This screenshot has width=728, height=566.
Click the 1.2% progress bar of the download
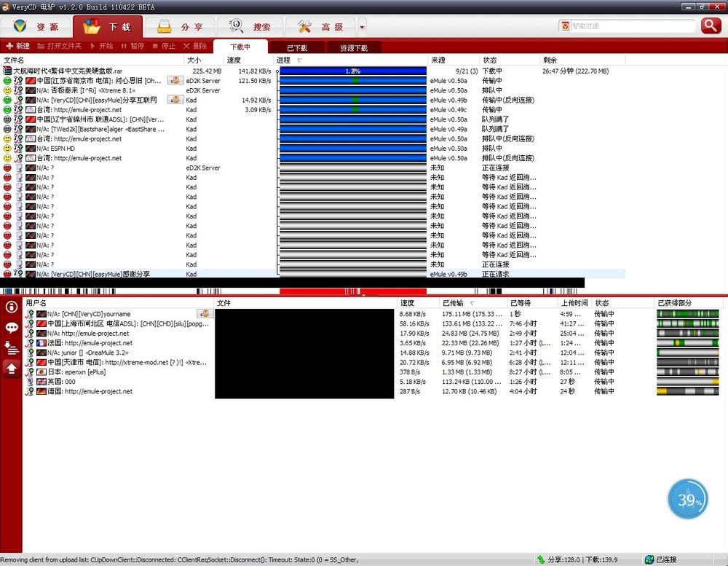tap(353, 71)
